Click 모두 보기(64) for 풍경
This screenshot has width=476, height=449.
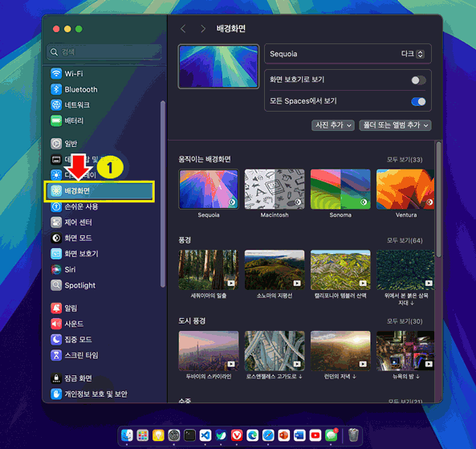(x=405, y=241)
